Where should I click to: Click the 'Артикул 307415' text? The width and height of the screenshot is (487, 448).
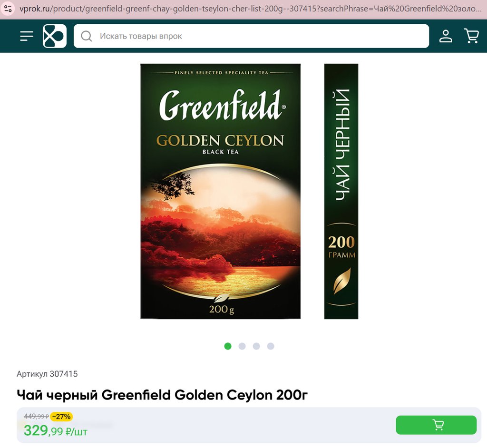pyautogui.click(x=47, y=374)
